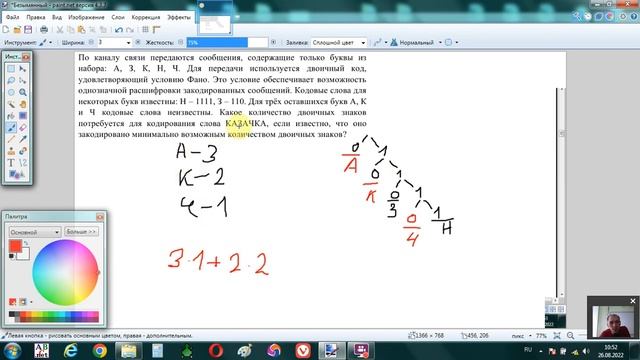This screenshot has height=360, width=640.
Task: Redo the undone action
Action: [130, 30]
